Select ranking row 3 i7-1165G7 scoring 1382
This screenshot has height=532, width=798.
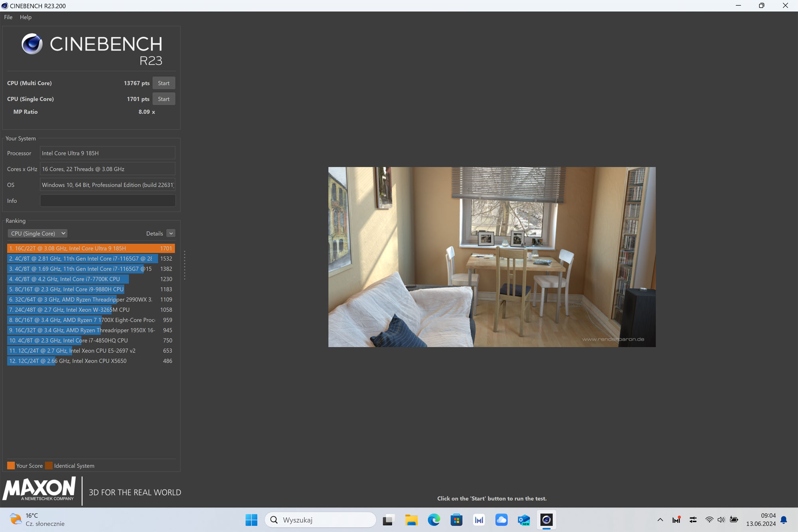click(91, 269)
